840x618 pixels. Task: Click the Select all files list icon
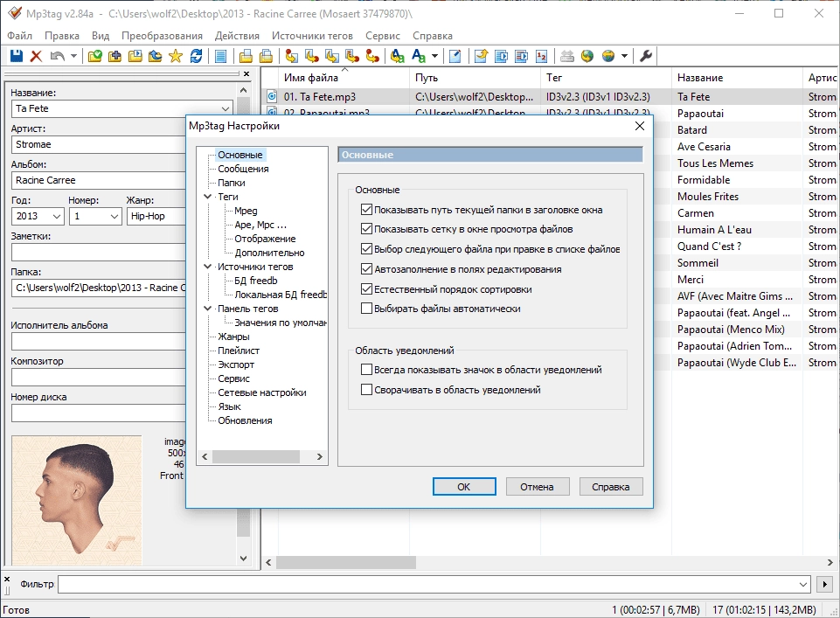[221, 56]
